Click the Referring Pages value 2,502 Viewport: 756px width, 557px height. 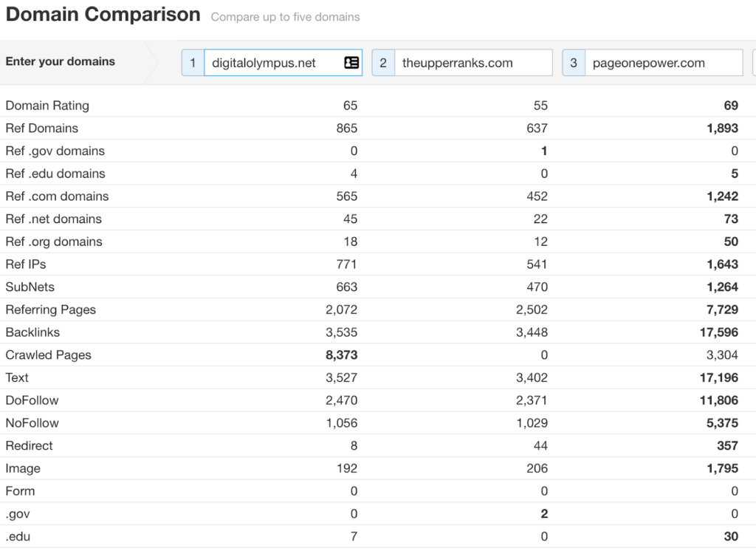coord(532,310)
